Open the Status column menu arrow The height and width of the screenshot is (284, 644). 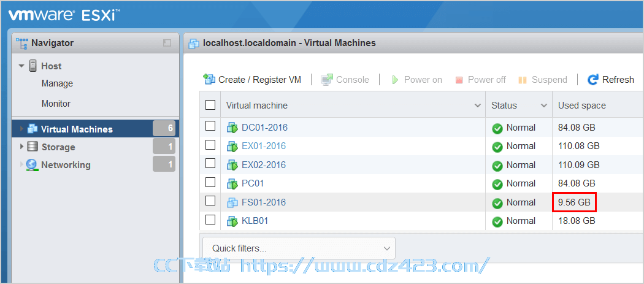(544, 106)
